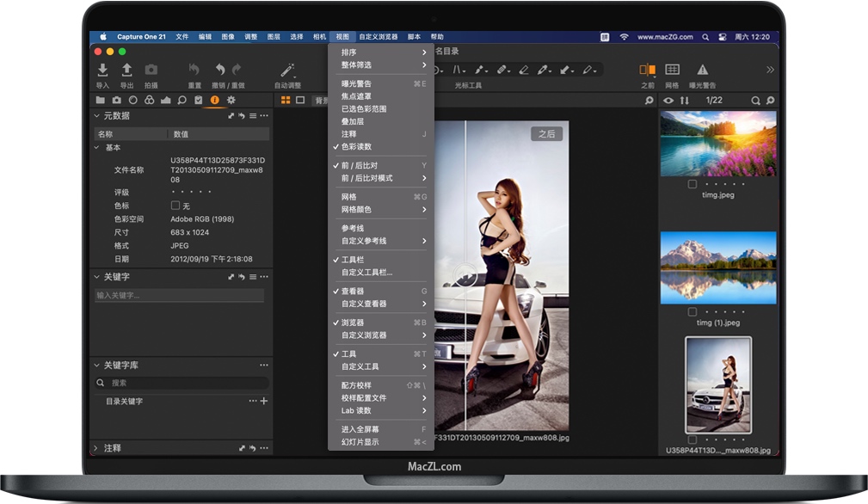Click the 之后 label on the viewer
Image resolution: width=868 pixels, height=504 pixels.
[546, 133]
